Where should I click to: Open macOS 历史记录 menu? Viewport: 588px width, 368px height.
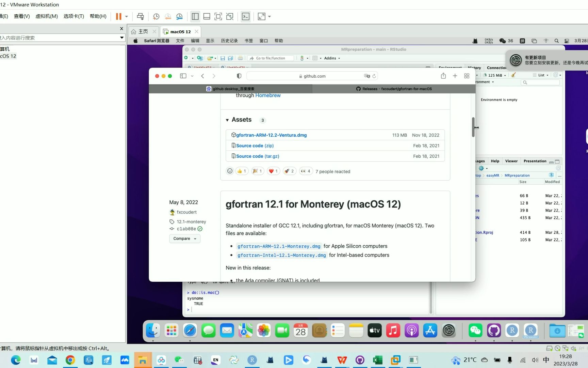[229, 41]
